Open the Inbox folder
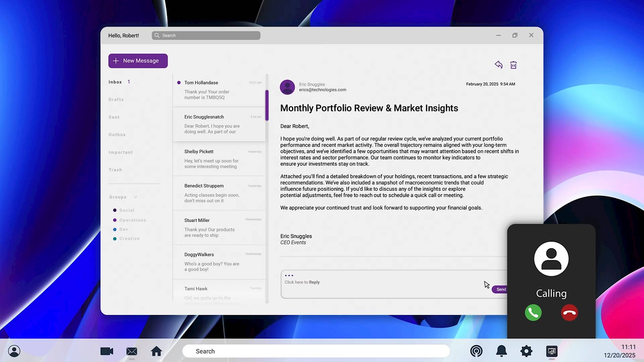This screenshot has height=362, width=644. click(x=115, y=82)
